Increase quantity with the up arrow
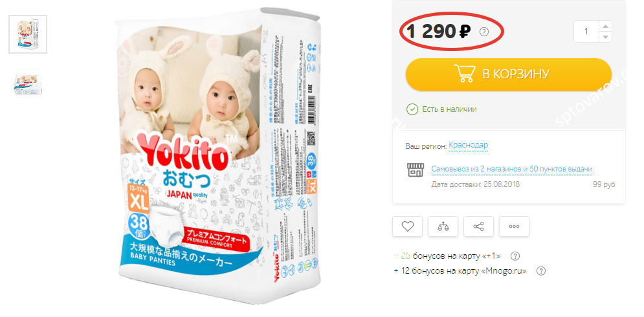 pos(605,27)
